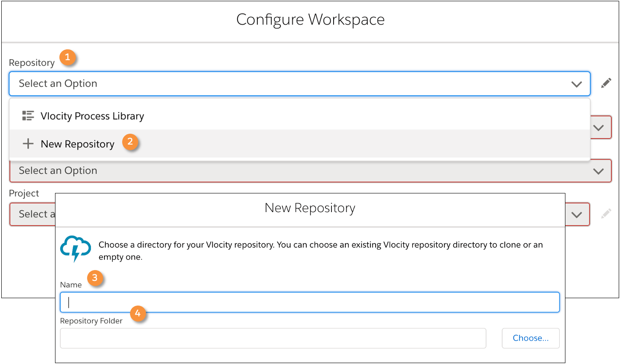Screen dimensions: 620x364
Task: Click the pencil edit icon beside Repository
Action: (x=606, y=83)
